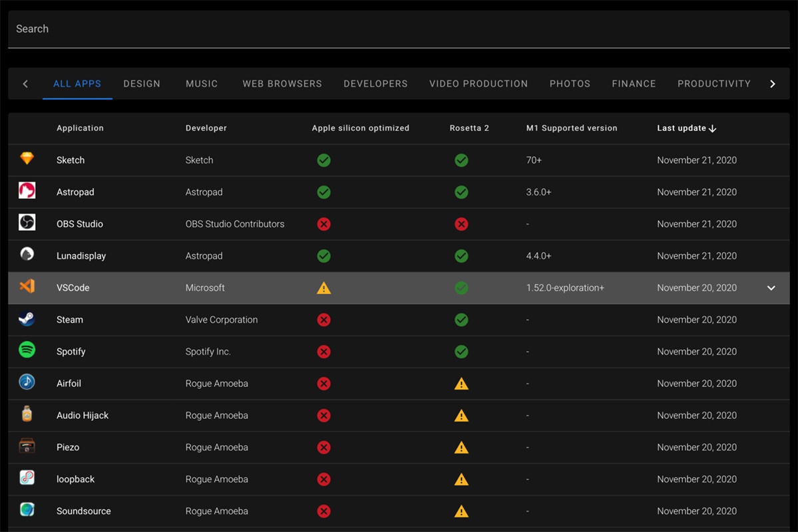Click the 1.52.0-exploration+ version cell
Screen dimensions: 798x532
565,288
